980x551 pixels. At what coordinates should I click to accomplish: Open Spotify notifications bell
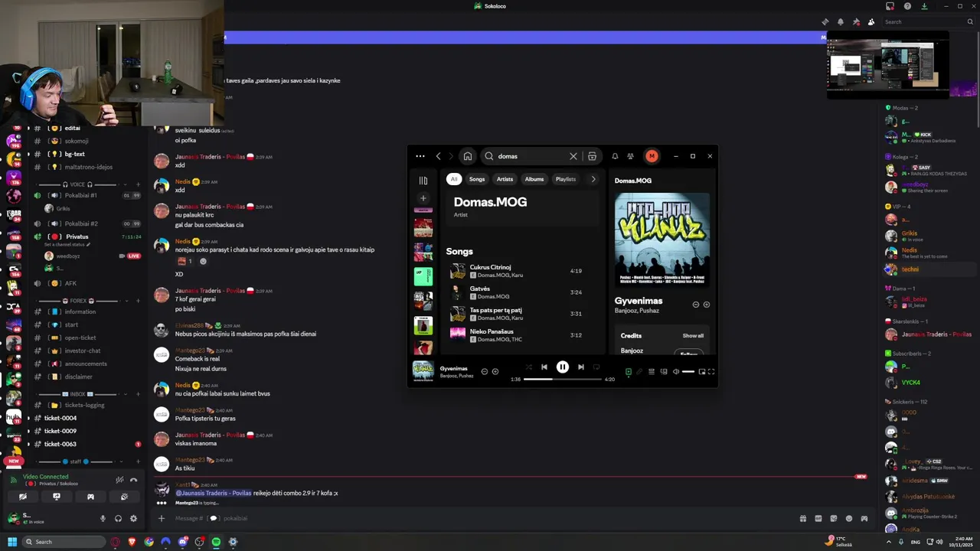tap(615, 156)
